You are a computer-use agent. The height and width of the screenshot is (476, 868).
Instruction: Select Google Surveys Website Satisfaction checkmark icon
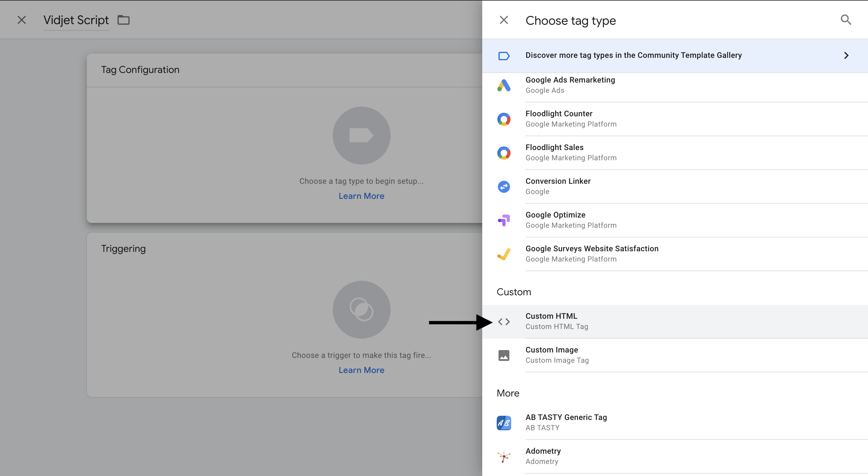point(503,254)
